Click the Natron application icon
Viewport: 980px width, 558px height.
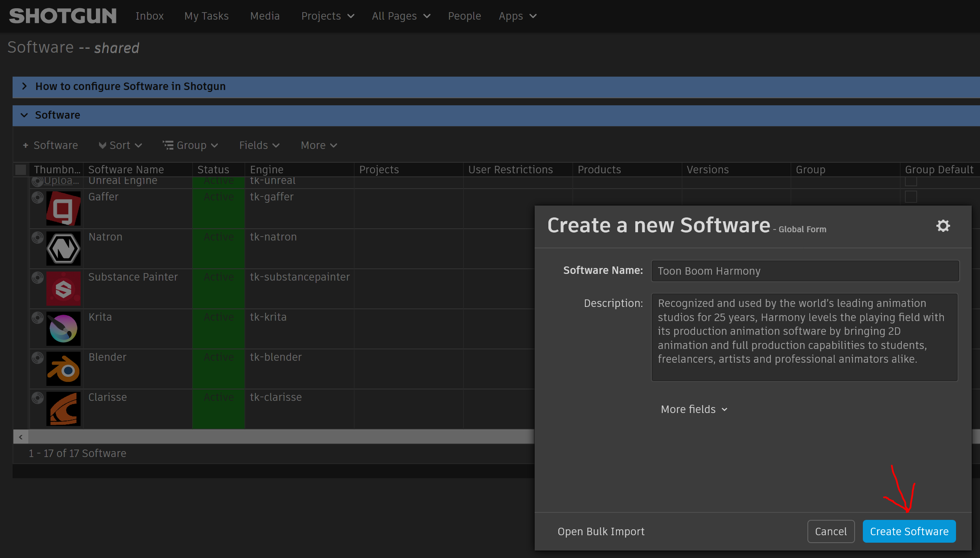pyautogui.click(x=64, y=249)
